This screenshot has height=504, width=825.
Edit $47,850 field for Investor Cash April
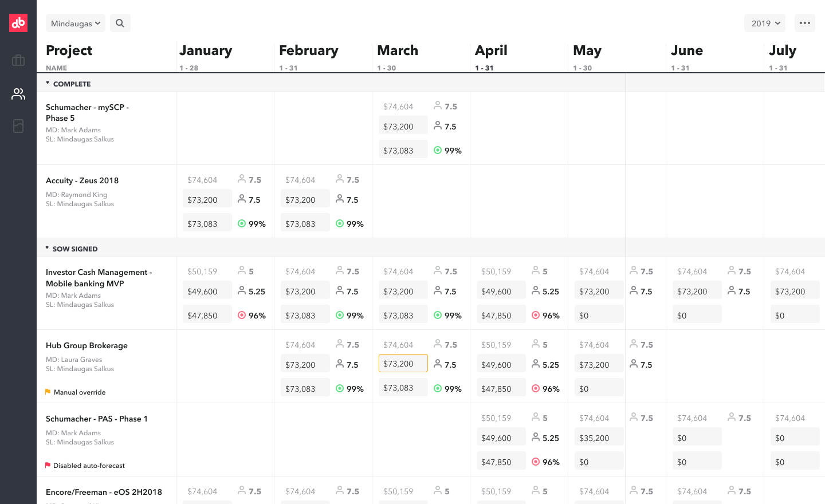pyautogui.click(x=501, y=315)
